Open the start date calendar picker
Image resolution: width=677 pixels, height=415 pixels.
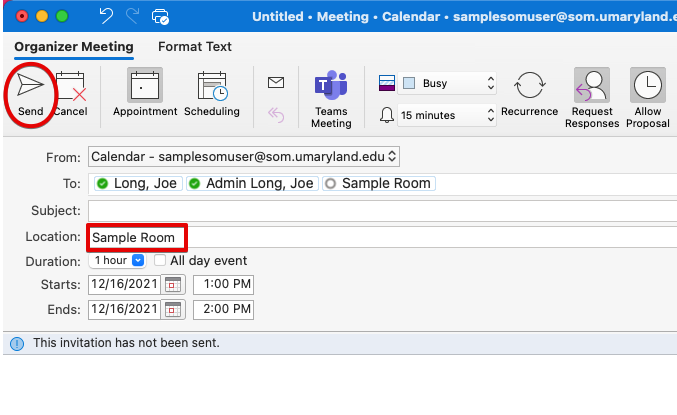(173, 285)
